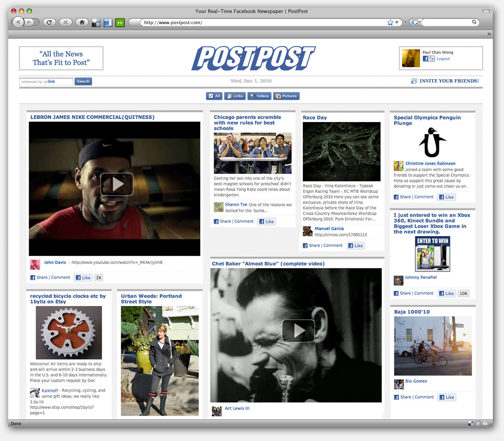Viewport: 504px width, 441px height.
Task: Open Paul Chan Wong profile picture
Action: (411, 58)
